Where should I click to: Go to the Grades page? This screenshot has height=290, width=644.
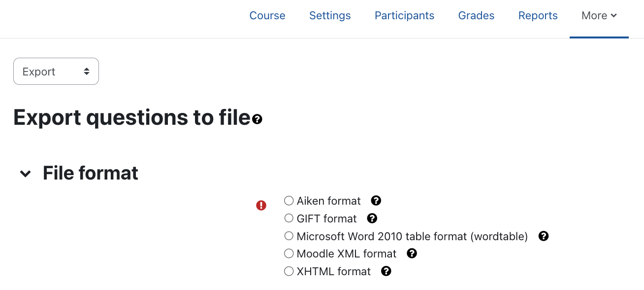[476, 15]
